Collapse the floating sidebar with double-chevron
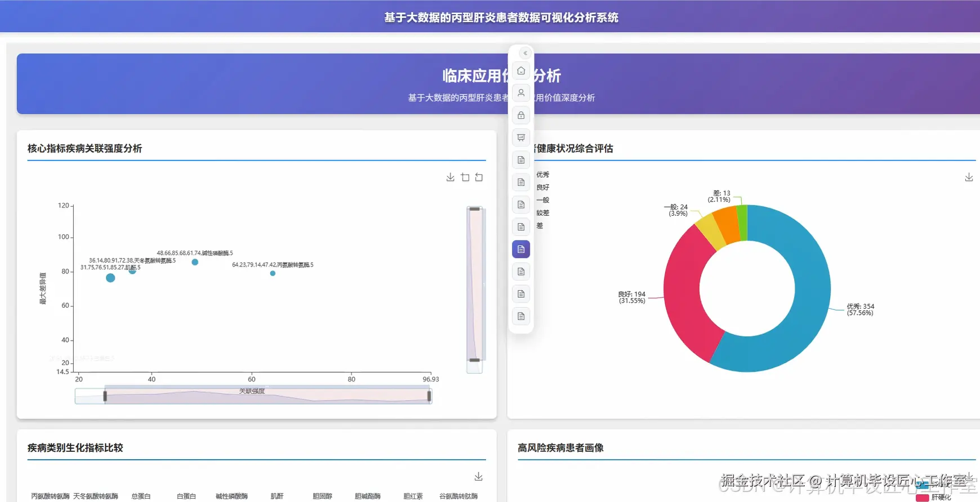 (x=525, y=53)
